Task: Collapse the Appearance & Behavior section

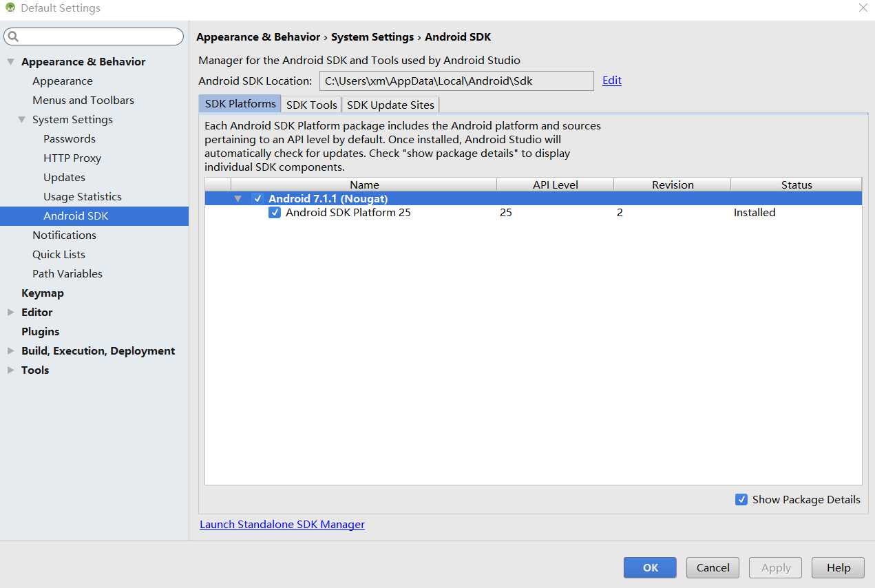Action: 10,61
